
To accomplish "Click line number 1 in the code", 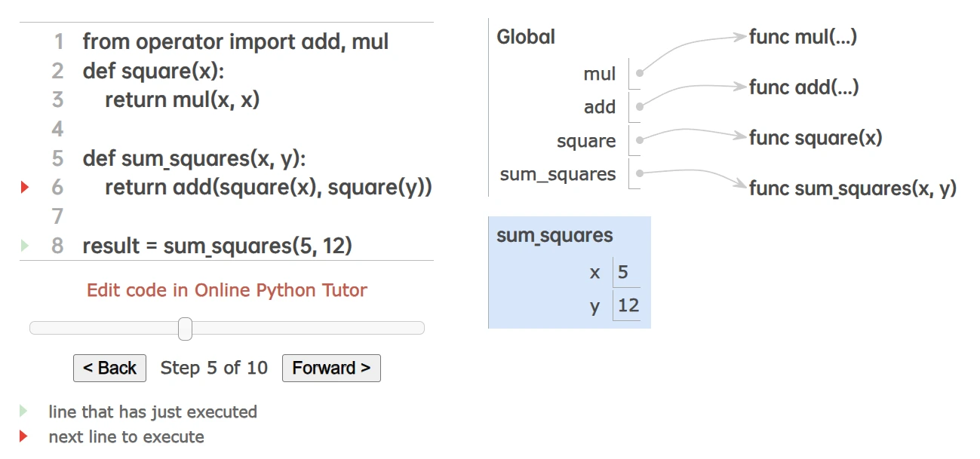I will 58,41.
